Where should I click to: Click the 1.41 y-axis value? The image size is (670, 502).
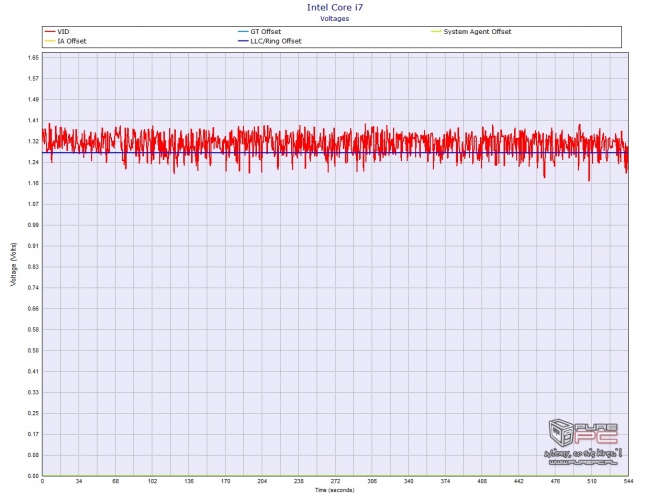[x=34, y=120]
